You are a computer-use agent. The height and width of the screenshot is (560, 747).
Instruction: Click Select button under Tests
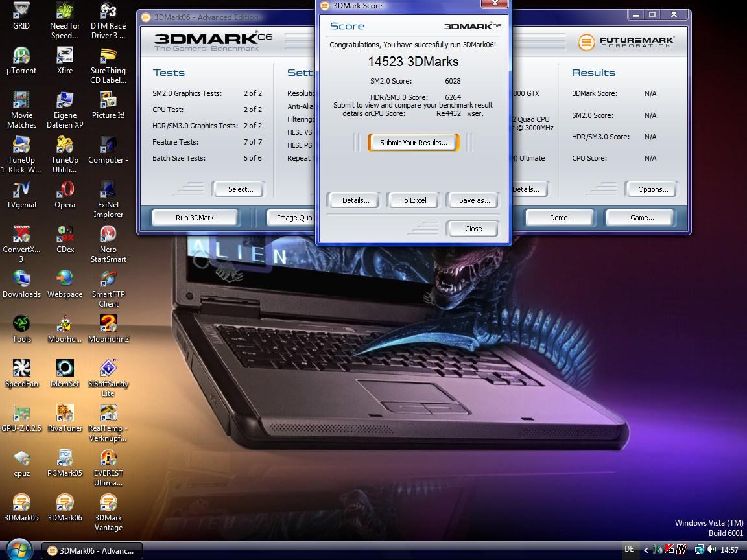[x=241, y=189]
